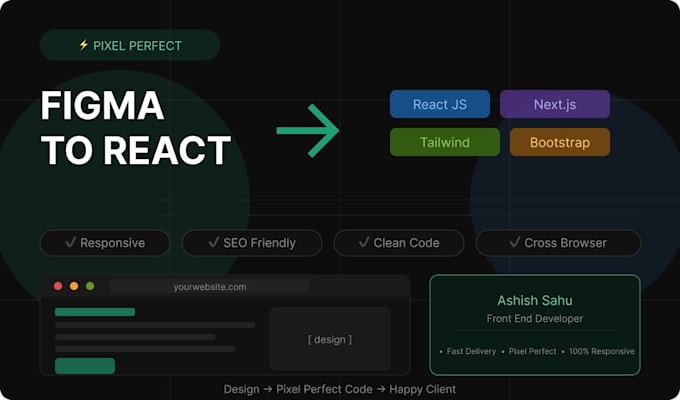680x400 pixels.
Task: Click the Design → Pixel Perfect Code tagline
Action: click(x=340, y=389)
